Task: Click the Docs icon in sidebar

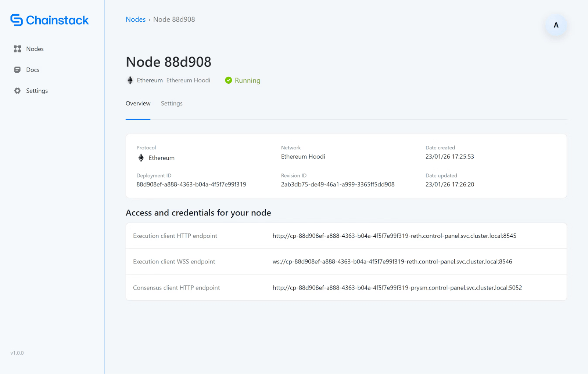Action: click(x=17, y=70)
